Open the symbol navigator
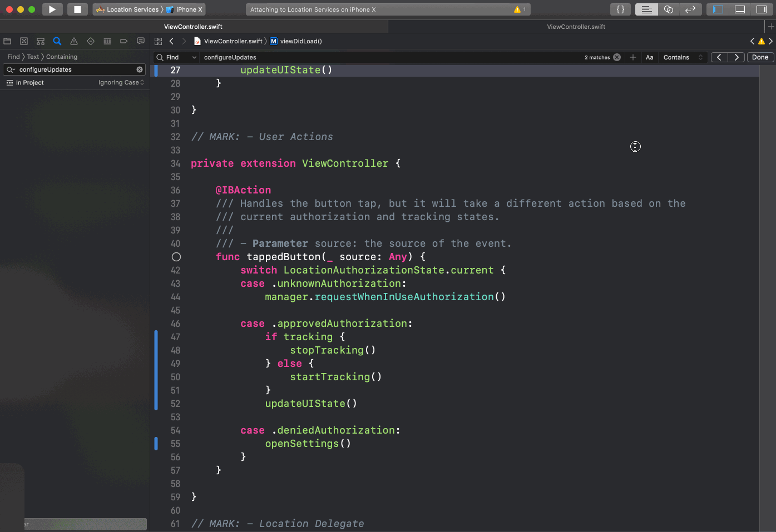Image resolution: width=776 pixels, height=532 pixels. [x=41, y=41]
